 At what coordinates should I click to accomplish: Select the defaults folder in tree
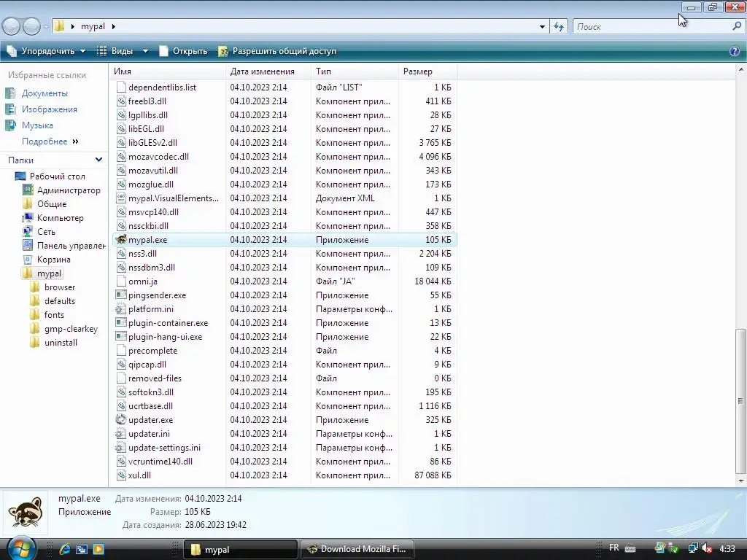(x=60, y=301)
